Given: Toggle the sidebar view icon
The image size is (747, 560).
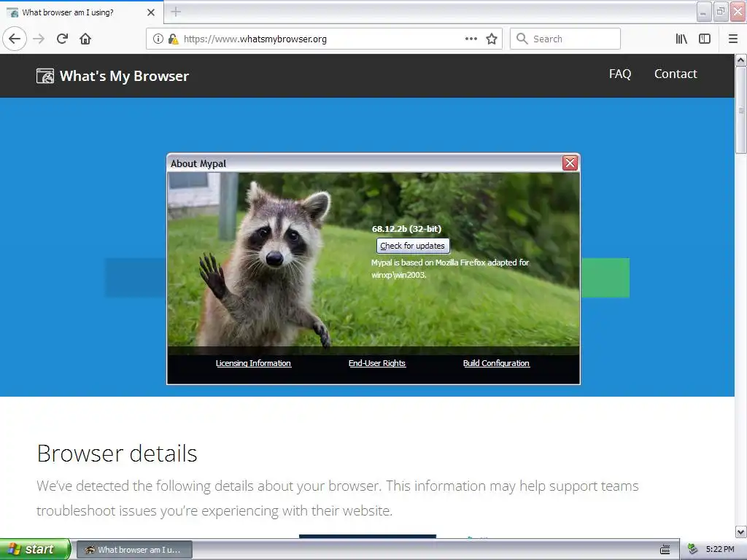Looking at the screenshot, I should (x=705, y=39).
